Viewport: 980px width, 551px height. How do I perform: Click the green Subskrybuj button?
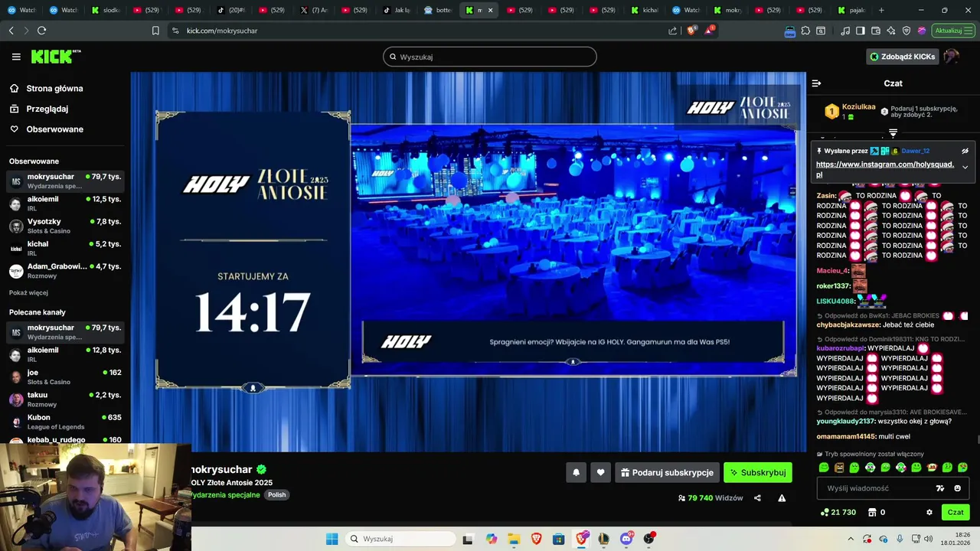click(758, 473)
